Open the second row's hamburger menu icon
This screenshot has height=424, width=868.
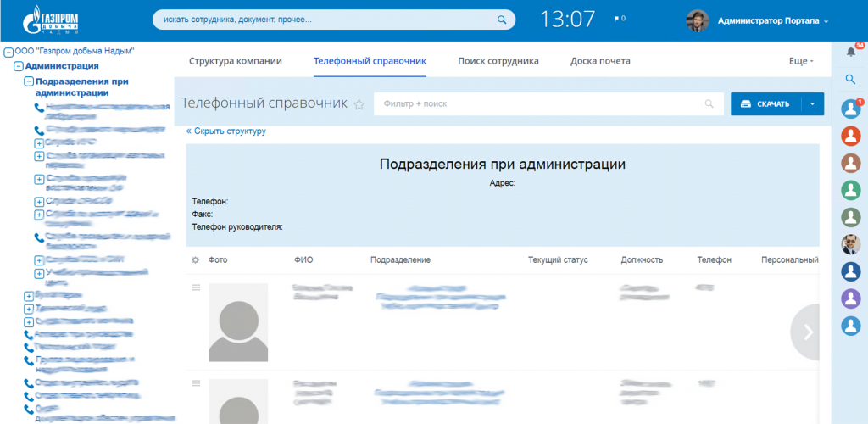tap(196, 383)
